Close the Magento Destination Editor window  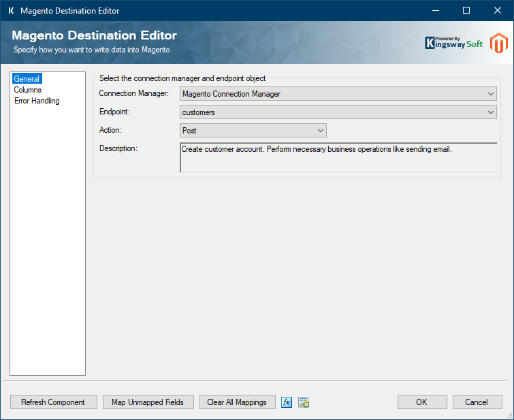[498, 10]
